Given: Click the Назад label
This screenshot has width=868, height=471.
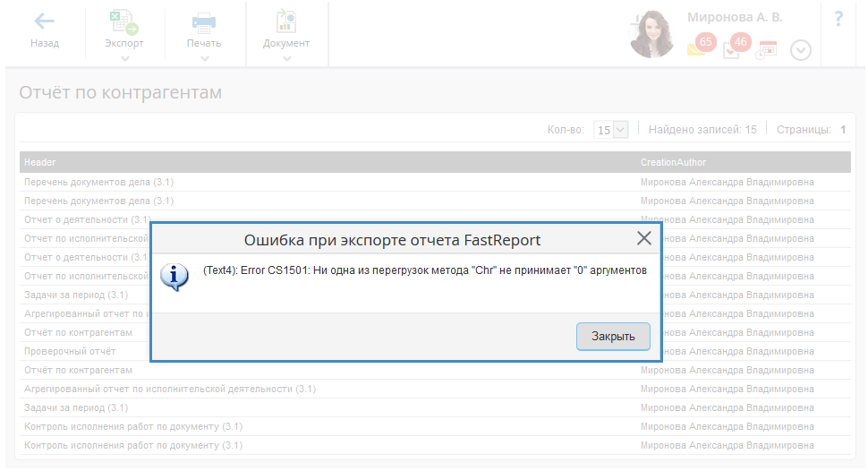Looking at the screenshot, I should pos(45,43).
